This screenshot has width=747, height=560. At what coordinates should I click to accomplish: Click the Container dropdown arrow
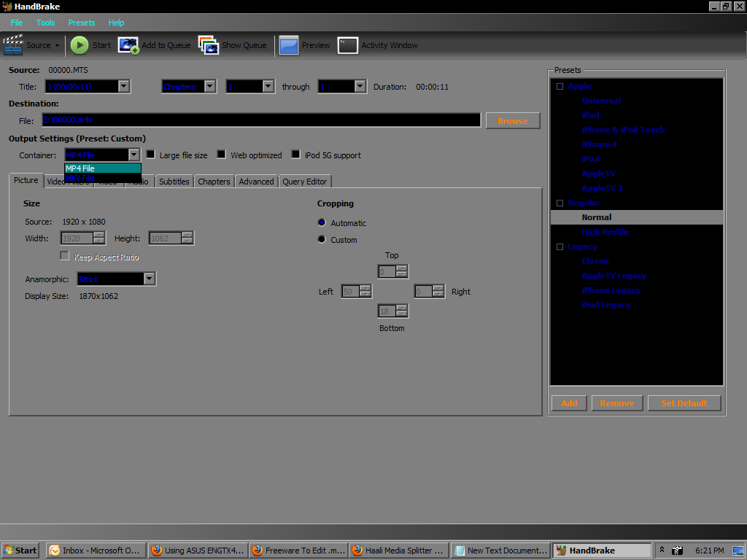click(134, 155)
